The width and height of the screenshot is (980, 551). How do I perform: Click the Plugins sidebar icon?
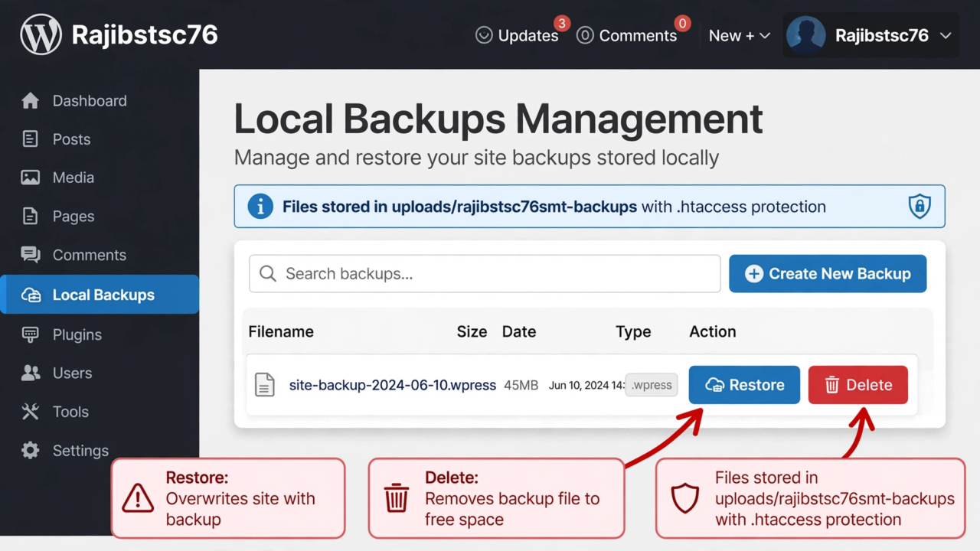[31, 334]
